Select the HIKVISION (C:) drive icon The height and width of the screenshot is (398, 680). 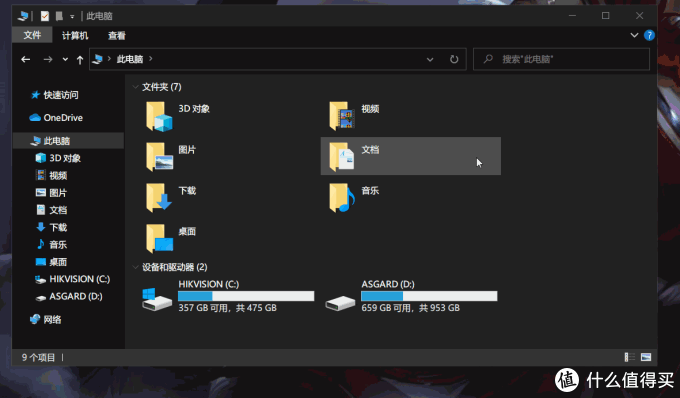157,299
